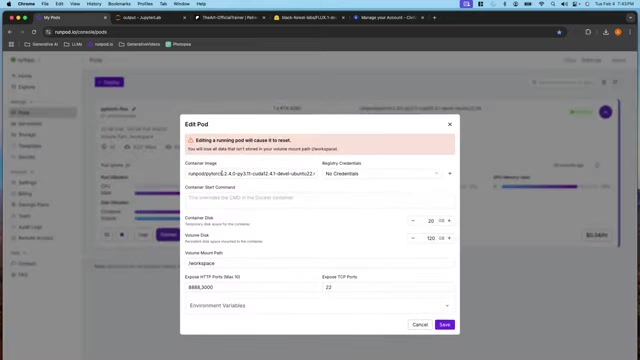Open macOS Spotlight search icon
The height and width of the screenshot is (360, 640).
click(x=553, y=4)
